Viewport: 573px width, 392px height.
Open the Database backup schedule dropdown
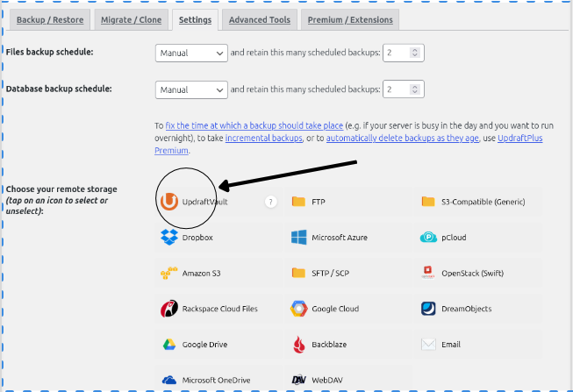[x=191, y=89]
